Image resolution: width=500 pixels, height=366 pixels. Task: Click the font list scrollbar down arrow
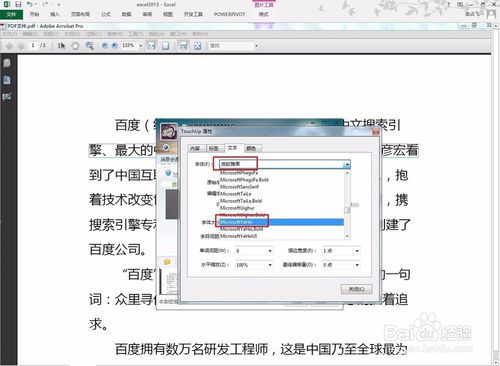[x=347, y=236]
